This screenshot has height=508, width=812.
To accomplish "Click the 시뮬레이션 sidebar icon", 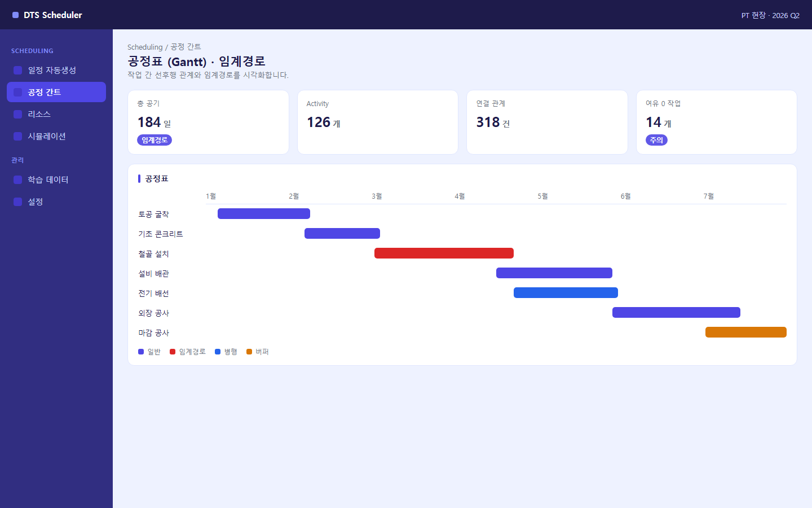I will coord(17,136).
